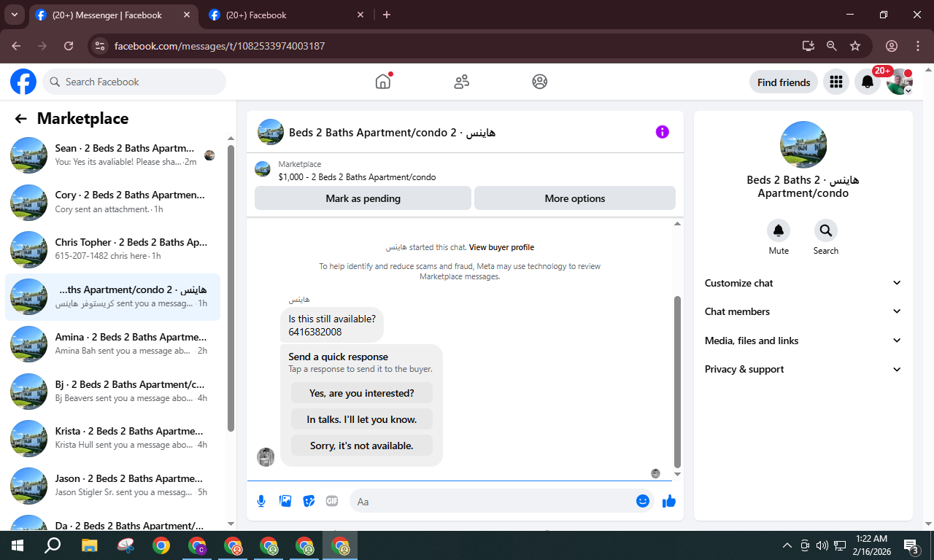Expand Customize chat section

point(803,283)
